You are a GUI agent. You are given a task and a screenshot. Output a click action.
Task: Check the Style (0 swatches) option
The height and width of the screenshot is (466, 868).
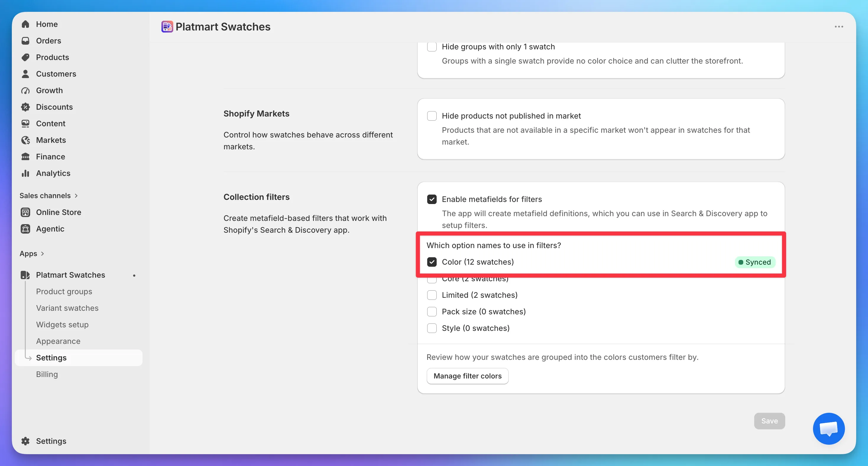(x=432, y=328)
